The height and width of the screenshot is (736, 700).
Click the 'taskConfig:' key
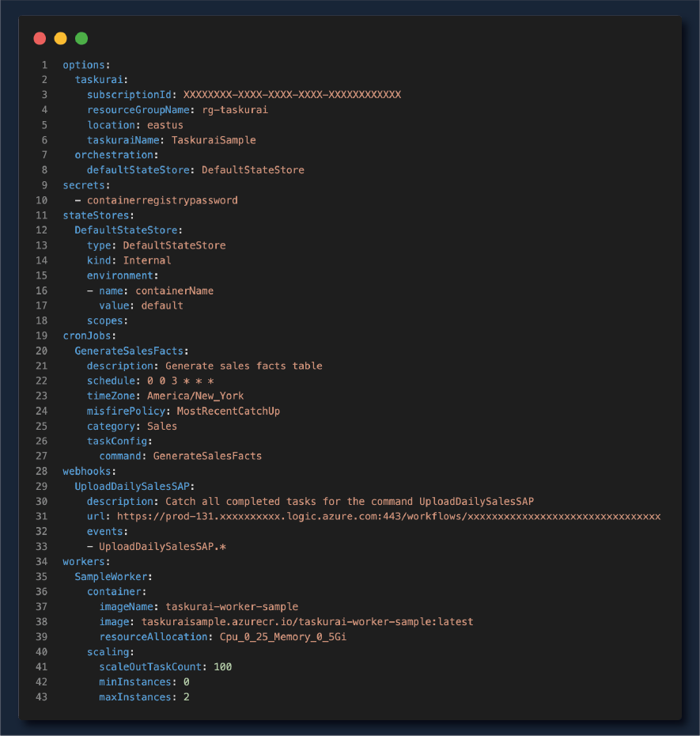point(119,442)
